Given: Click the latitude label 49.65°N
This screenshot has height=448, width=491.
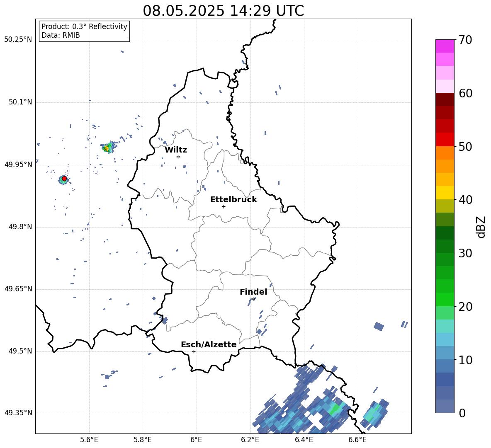Looking at the screenshot, I should (x=18, y=288).
